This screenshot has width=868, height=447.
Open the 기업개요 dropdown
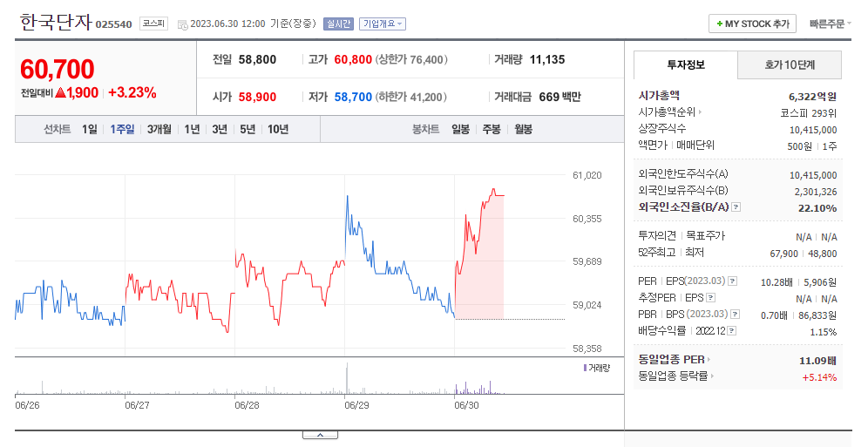pos(383,24)
